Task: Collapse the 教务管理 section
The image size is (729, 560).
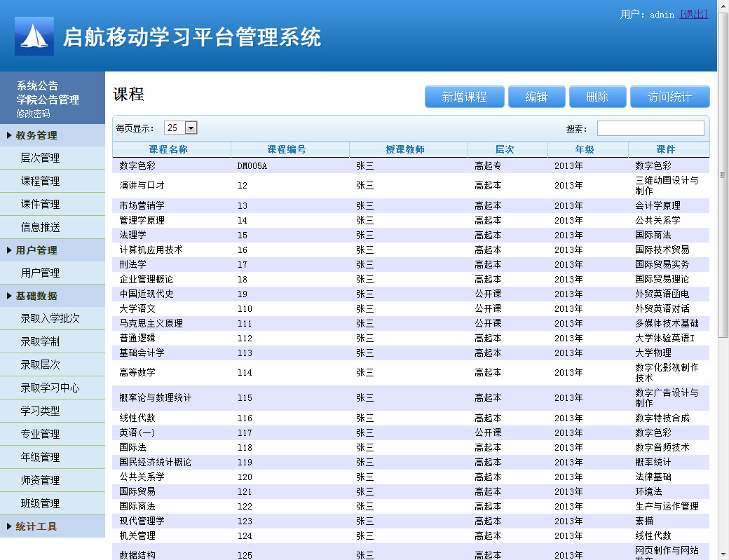Action: coord(36,135)
